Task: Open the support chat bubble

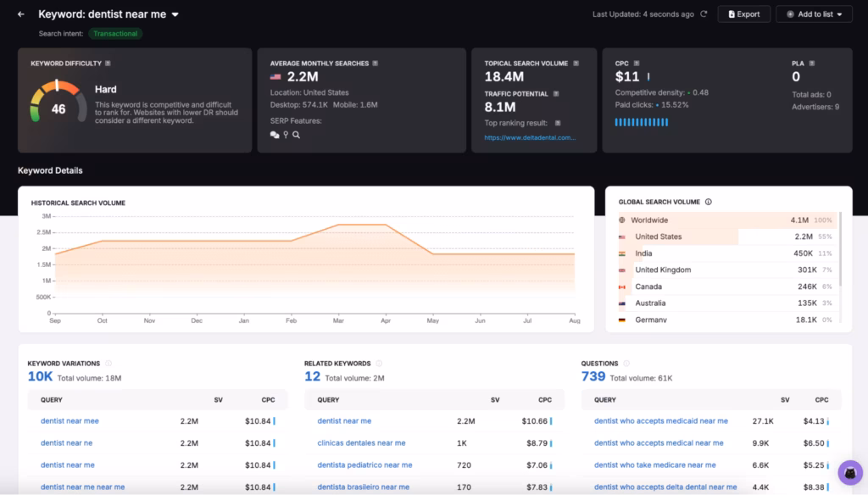Action: [x=849, y=473]
